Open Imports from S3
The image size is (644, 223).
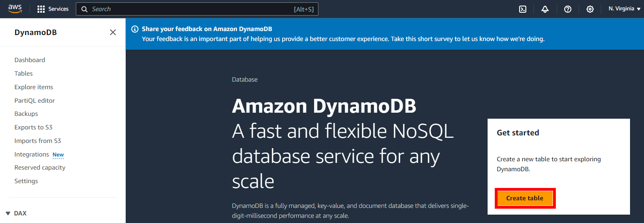click(x=38, y=141)
